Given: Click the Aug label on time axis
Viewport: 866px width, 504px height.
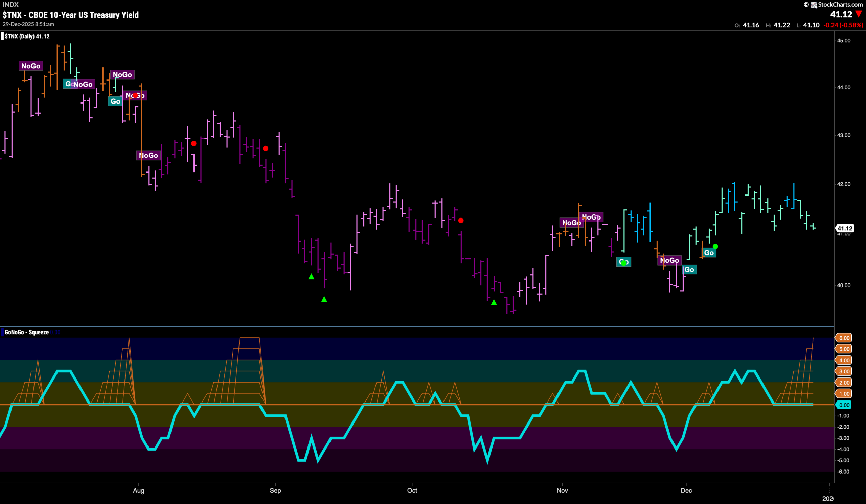Looking at the screenshot, I should pyautogui.click(x=138, y=490).
